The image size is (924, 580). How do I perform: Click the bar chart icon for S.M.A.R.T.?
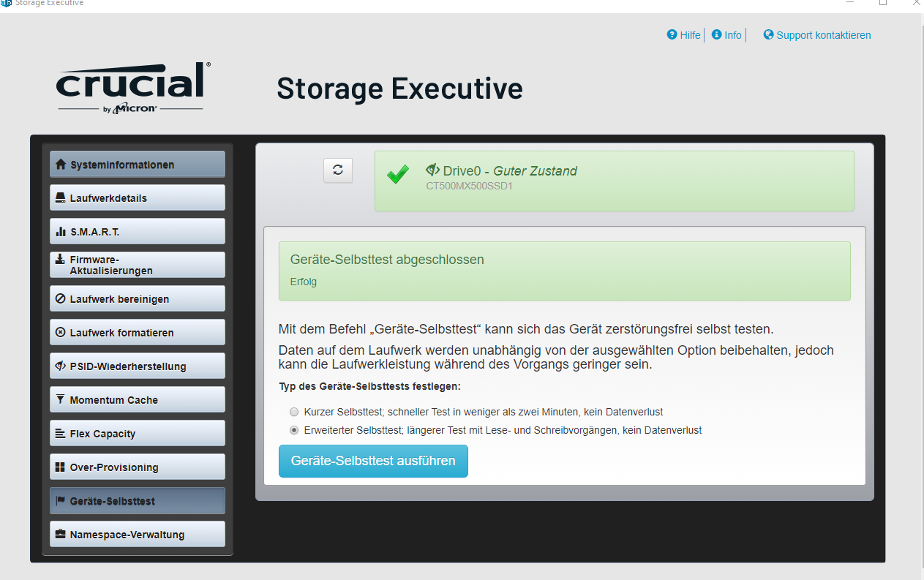(61, 232)
